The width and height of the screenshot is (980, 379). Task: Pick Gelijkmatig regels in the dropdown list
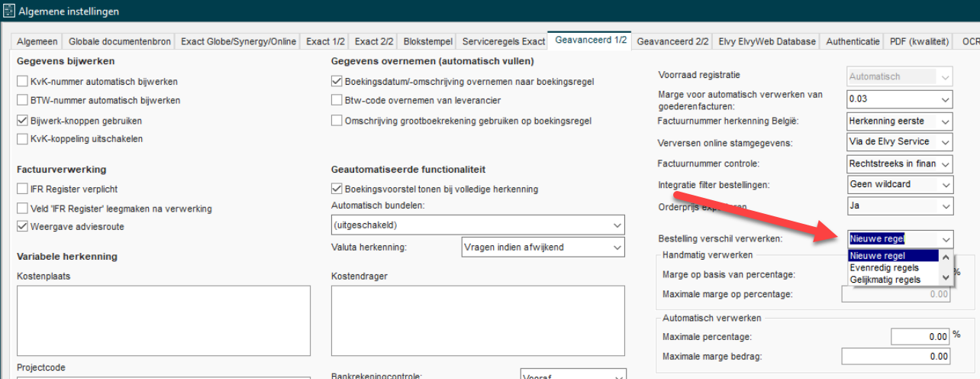point(884,280)
